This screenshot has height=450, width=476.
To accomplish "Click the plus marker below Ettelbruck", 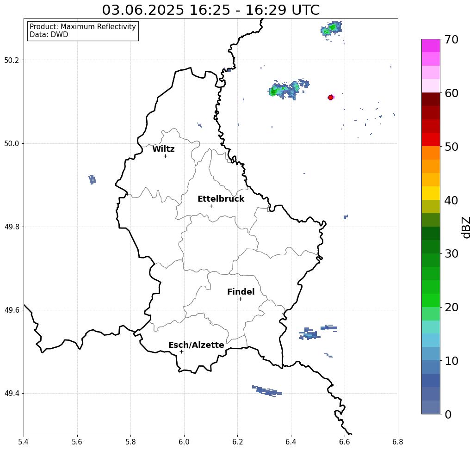I will point(211,206).
